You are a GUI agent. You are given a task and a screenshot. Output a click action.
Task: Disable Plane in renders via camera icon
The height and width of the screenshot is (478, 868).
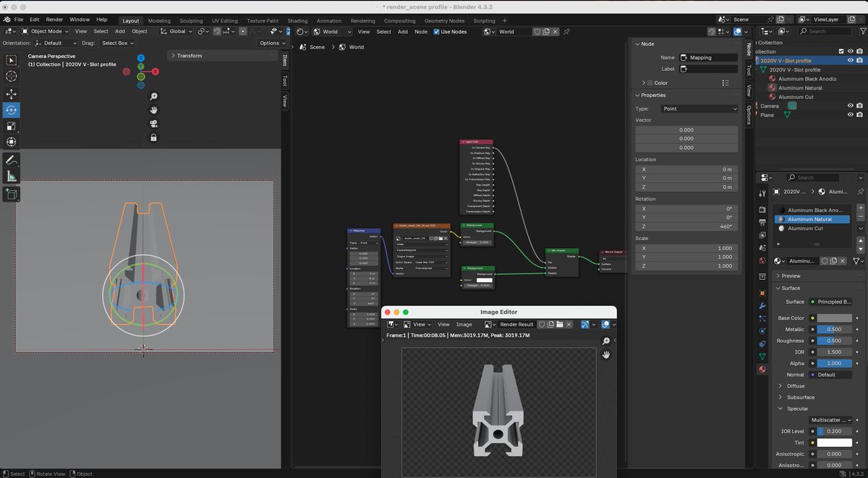point(859,114)
